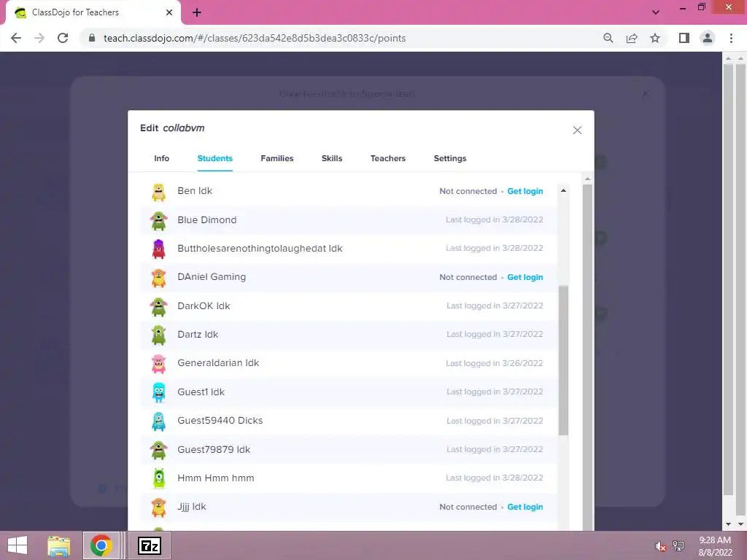
Task: Click the network tray icon
Action: [678, 545]
